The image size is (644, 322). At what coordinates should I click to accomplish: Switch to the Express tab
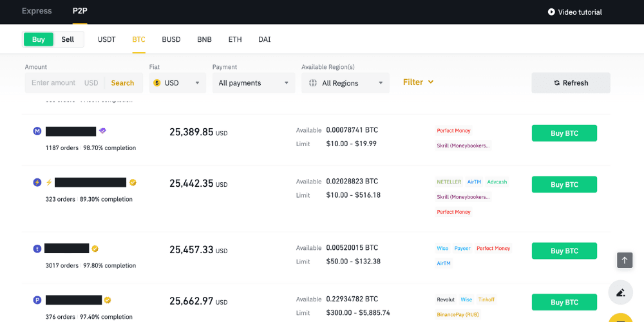pos(37,11)
